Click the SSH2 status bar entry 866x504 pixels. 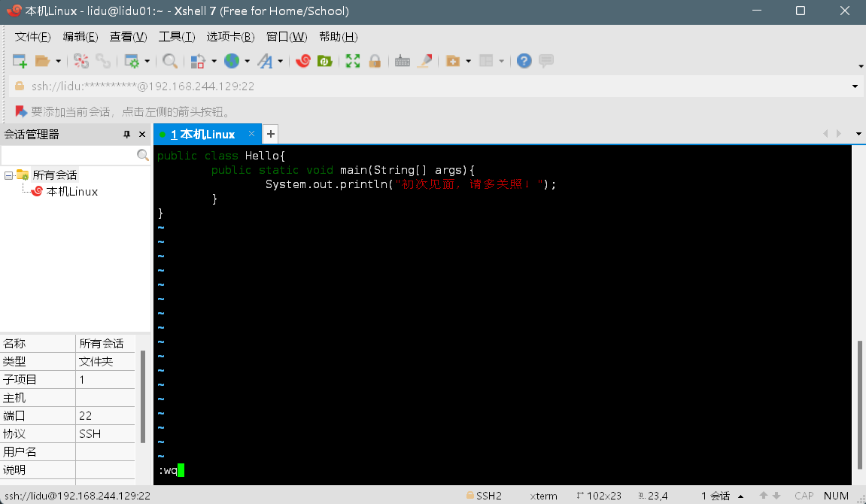484,496
